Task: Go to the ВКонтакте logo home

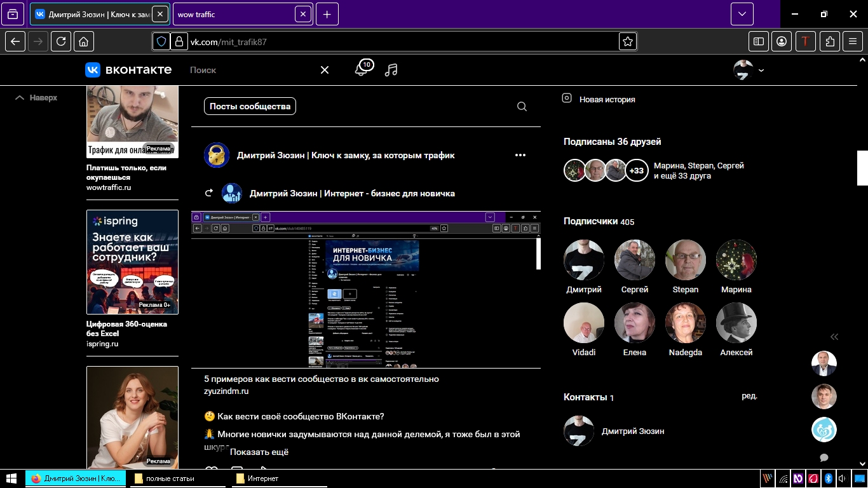Action: [x=128, y=70]
